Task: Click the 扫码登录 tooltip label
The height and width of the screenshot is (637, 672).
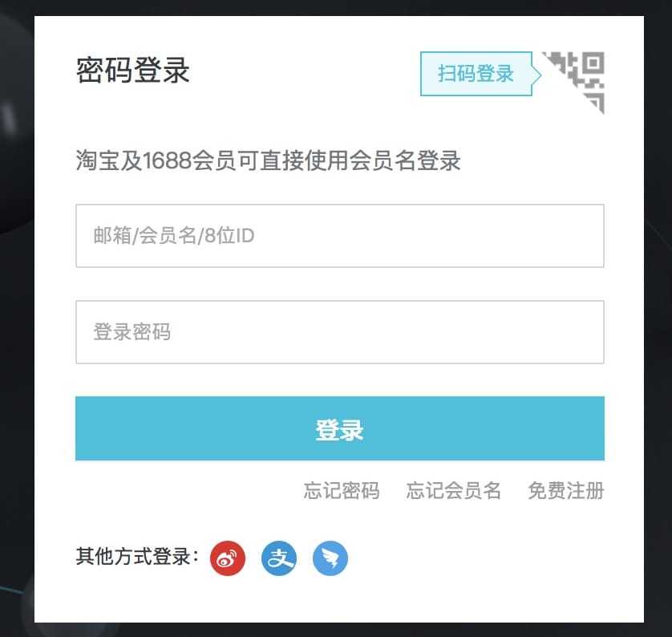Action: 476,74
